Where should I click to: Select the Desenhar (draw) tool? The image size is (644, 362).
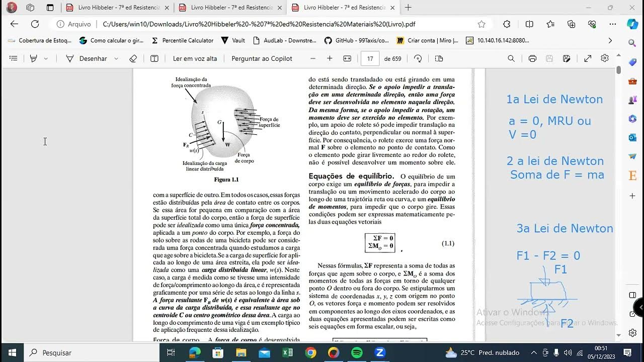(94, 58)
